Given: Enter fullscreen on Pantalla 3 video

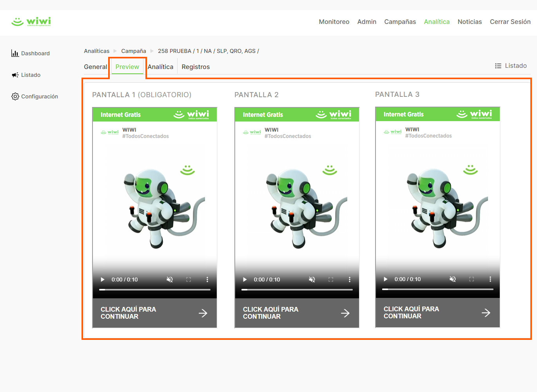Looking at the screenshot, I should (x=472, y=279).
